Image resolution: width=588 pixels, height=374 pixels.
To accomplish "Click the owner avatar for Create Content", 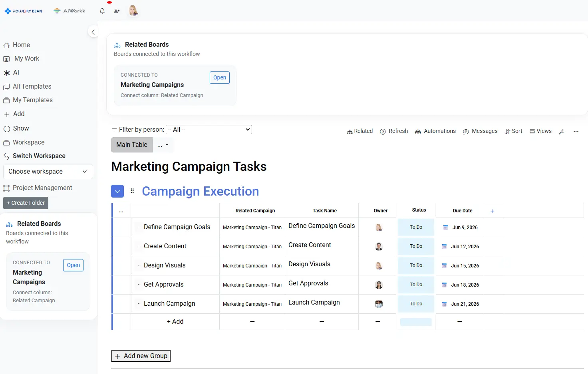I will click(x=379, y=247).
